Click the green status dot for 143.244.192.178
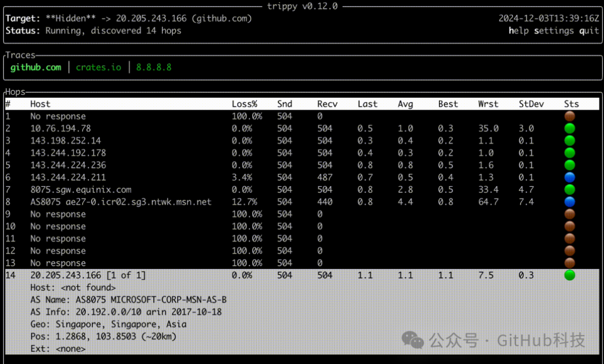Image resolution: width=604 pixels, height=364 pixels. pyautogui.click(x=570, y=153)
